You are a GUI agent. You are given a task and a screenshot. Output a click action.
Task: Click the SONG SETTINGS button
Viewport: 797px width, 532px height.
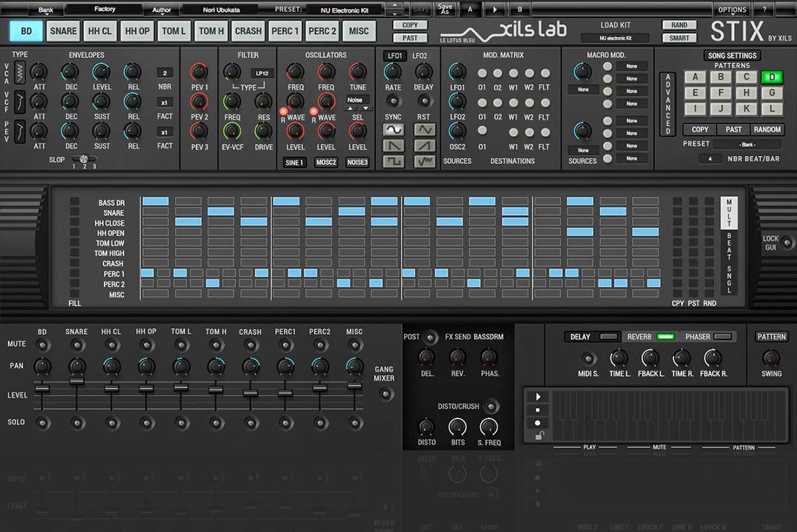[x=732, y=56]
